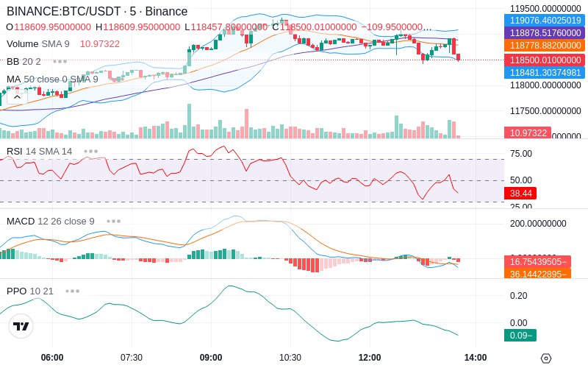Open more options for PPO 10 21 indicator
This screenshot has width=588, height=368.
[x=72, y=291]
